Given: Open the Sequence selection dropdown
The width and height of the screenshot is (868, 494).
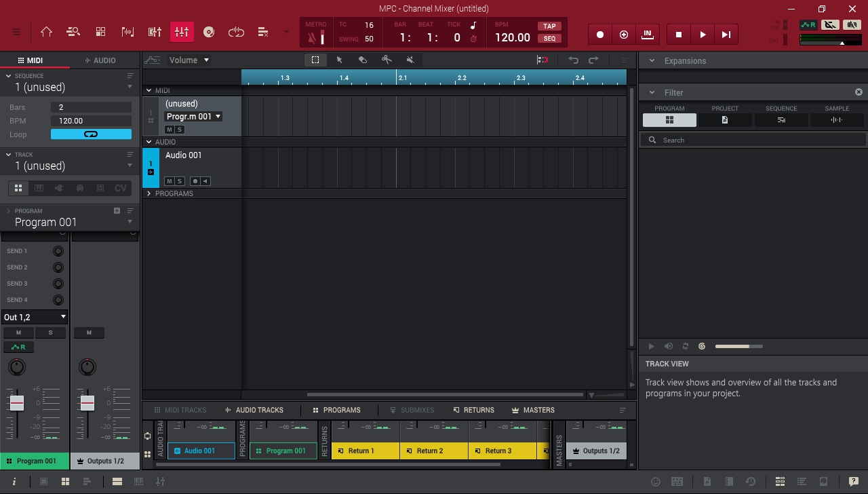Looking at the screenshot, I should pyautogui.click(x=130, y=87).
